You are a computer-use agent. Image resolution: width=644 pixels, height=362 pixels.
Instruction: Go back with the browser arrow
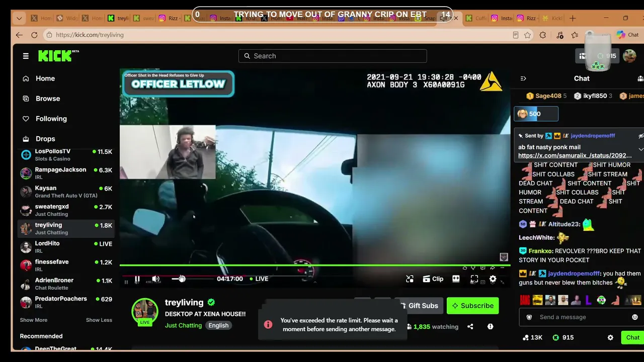pos(19,35)
